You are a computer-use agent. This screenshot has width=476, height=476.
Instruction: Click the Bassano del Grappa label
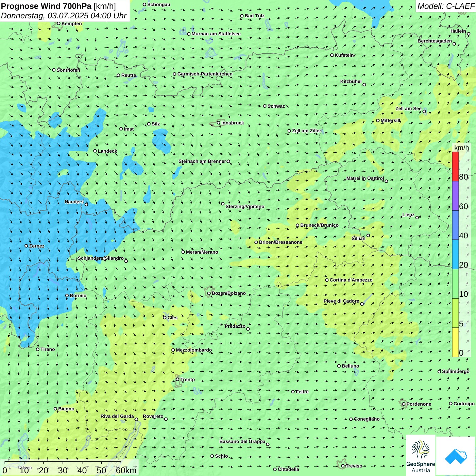click(x=242, y=441)
